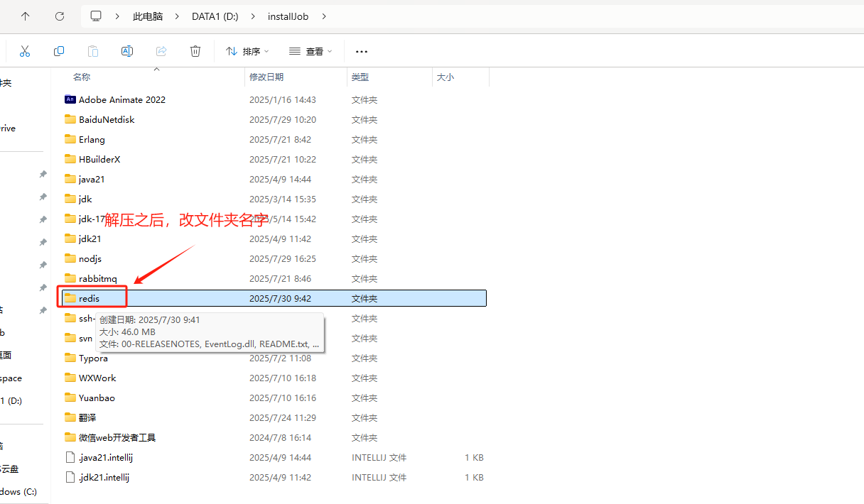Click 文件夹 type in Erlang row
The image size is (864, 504).
pos(364,140)
